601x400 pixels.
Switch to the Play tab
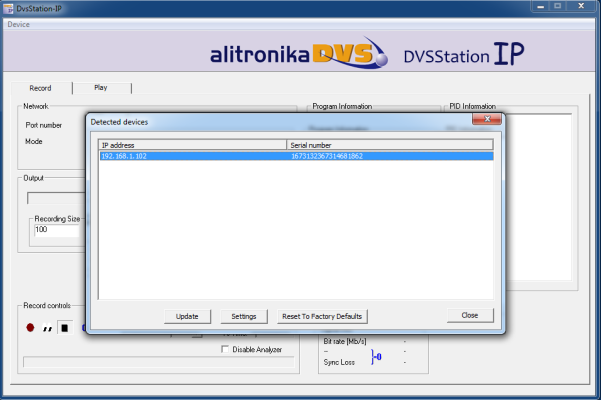pos(101,88)
